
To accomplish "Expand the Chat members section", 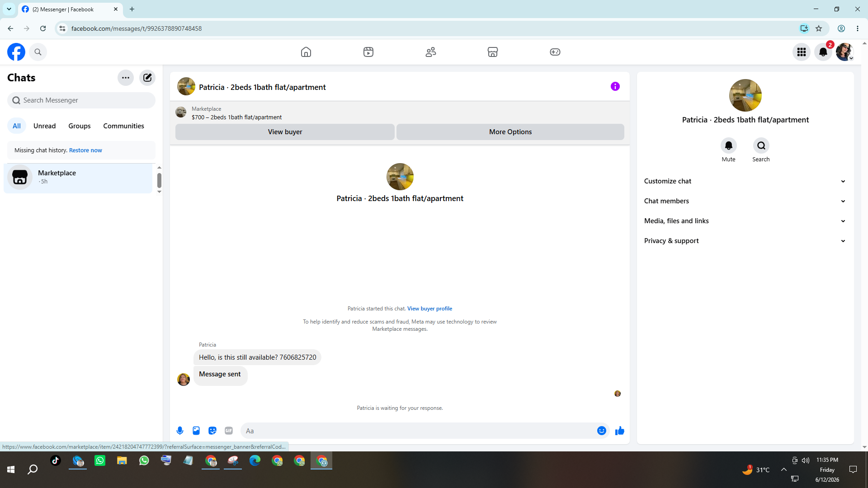I will point(745,201).
